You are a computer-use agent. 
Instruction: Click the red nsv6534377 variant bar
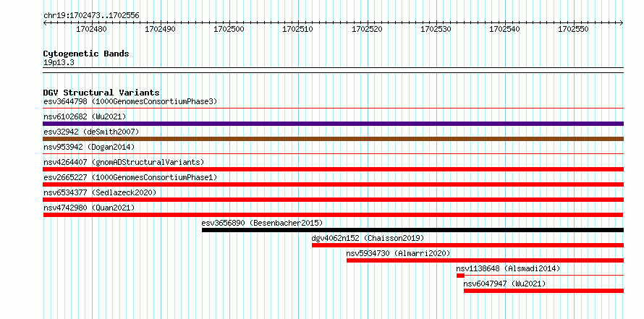click(x=333, y=200)
